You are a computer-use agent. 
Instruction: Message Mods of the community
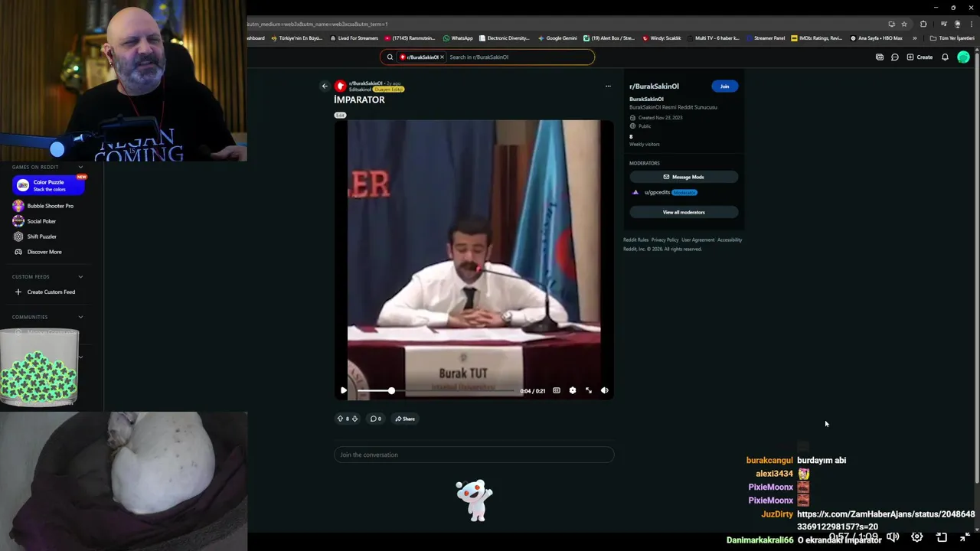pyautogui.click(x=683, y=177)
